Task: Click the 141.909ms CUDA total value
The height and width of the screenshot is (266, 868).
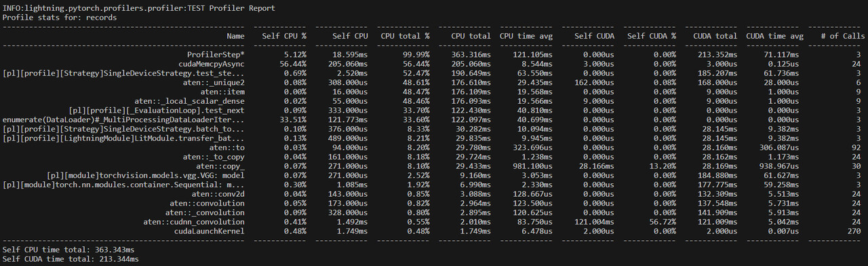Action: (x=717, y=212)
